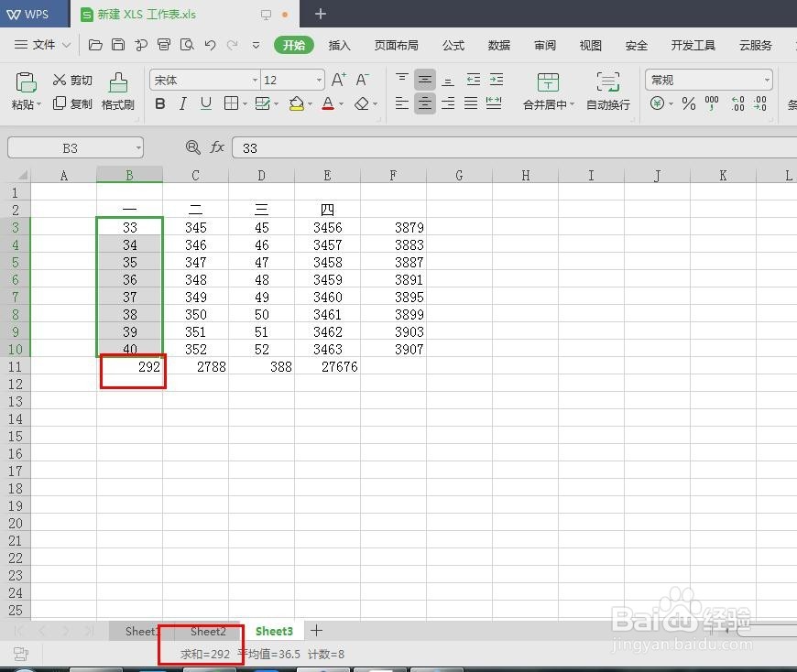This screenshot has height=672, width=797.
Task: Expand the Name Box B3 dropdown
Action: 137,148
